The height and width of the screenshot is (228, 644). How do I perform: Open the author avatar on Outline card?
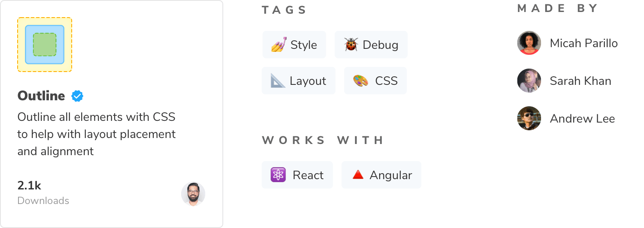click(x=193, y=194)
